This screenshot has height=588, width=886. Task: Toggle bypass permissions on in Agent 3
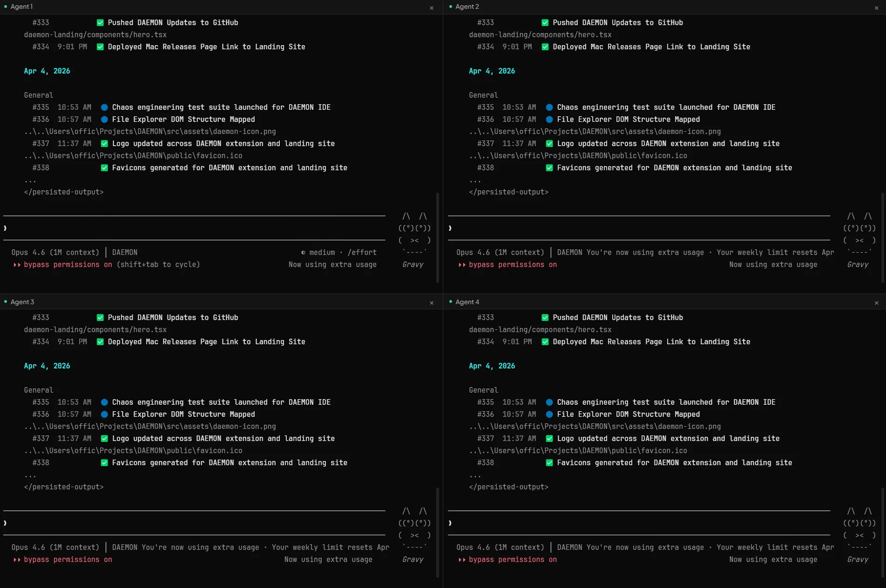tap(68, 560)
